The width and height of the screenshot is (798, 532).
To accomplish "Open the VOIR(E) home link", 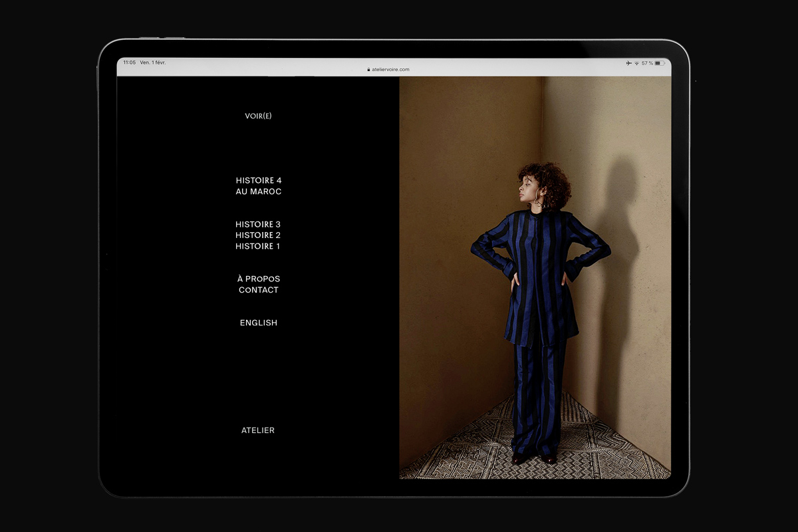I will click(258, 116).
